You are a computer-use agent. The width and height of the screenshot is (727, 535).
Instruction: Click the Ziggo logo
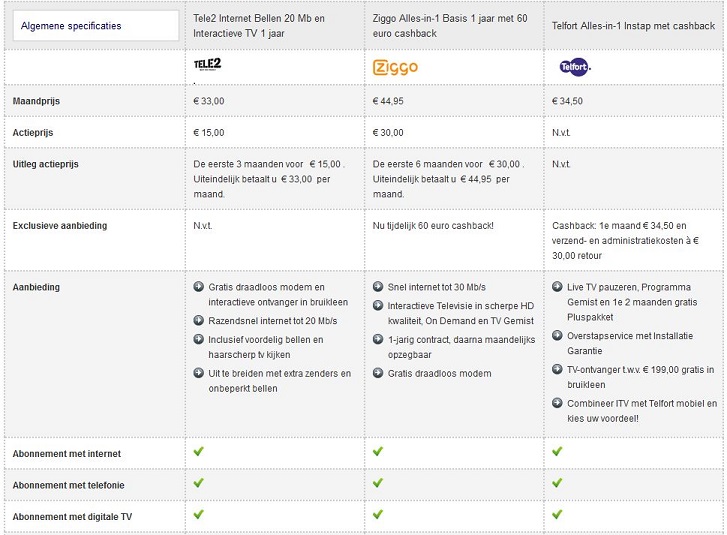395,68
